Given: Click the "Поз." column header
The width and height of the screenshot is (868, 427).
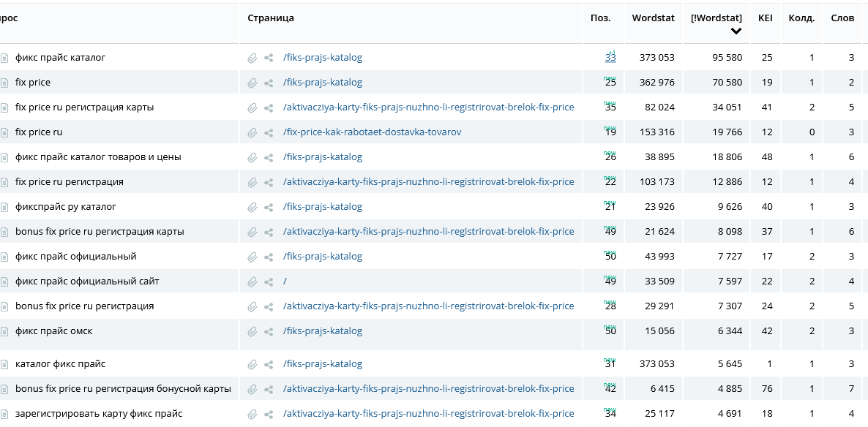Looking at the screenshot, I should pos(600,18).
